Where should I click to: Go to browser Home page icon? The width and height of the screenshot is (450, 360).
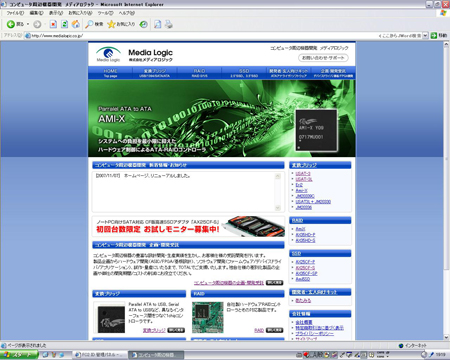click(76, 24)
